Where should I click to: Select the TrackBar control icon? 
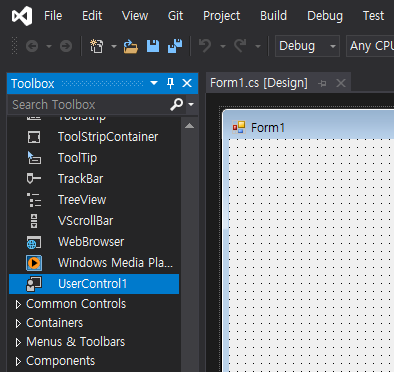click(x=34, y=179)
